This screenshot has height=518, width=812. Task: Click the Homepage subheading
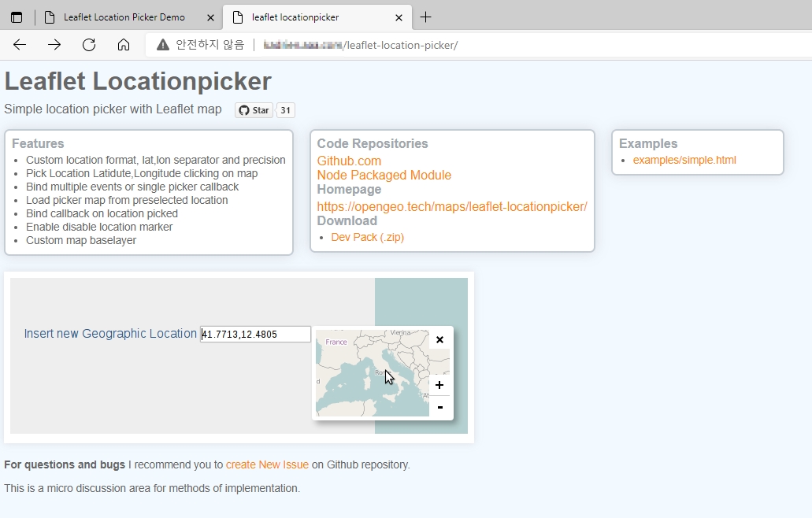[349, 190]
